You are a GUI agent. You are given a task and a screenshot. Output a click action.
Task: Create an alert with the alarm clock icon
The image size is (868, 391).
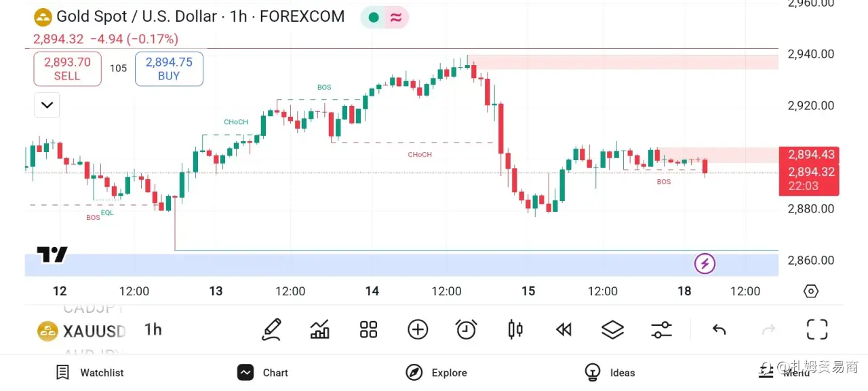tap(467, 330)
